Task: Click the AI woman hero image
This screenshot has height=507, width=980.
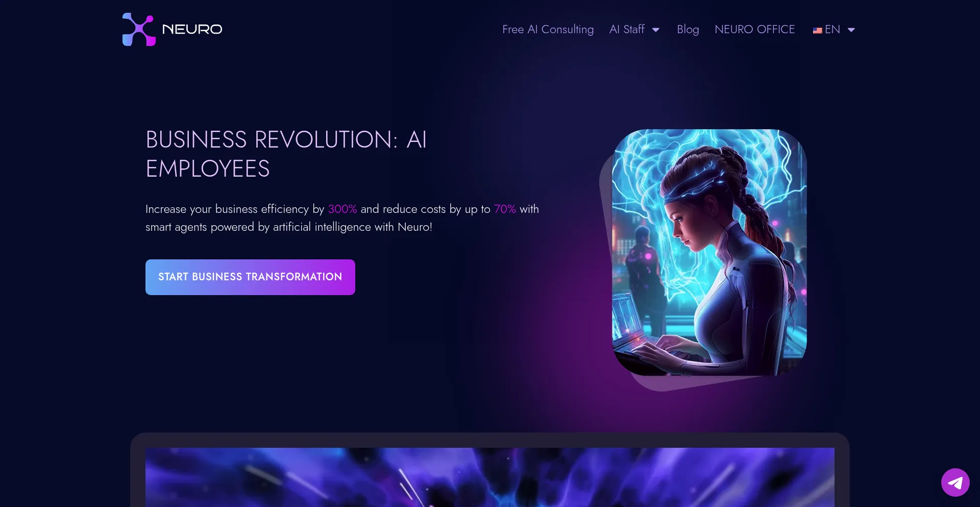Action: 709,252
